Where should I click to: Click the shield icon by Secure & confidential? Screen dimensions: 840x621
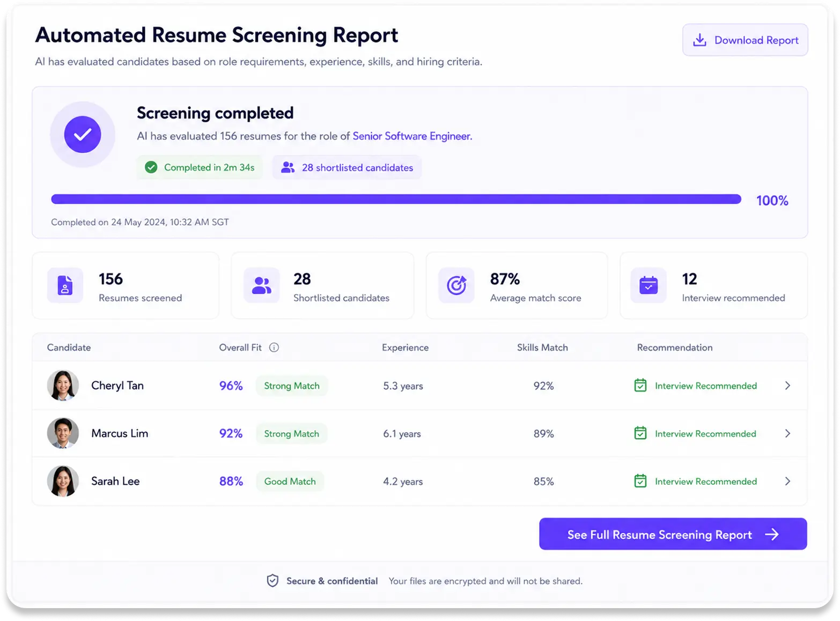click(272, 581)
